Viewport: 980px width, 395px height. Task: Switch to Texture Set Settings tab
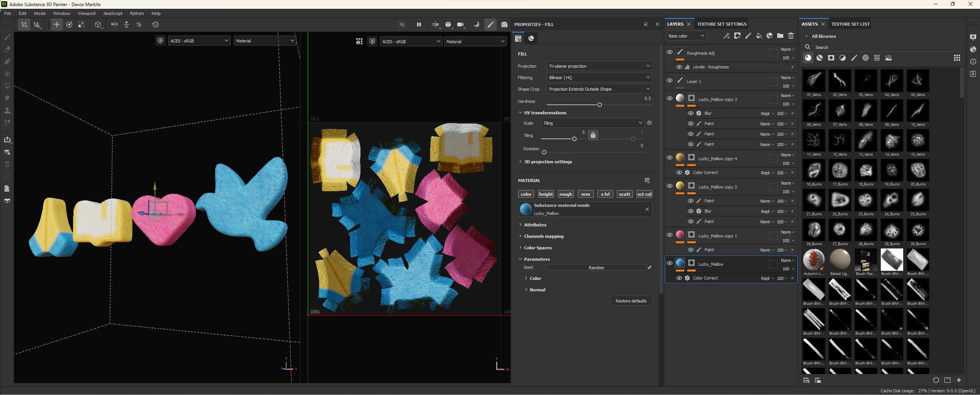pos(722,24)
